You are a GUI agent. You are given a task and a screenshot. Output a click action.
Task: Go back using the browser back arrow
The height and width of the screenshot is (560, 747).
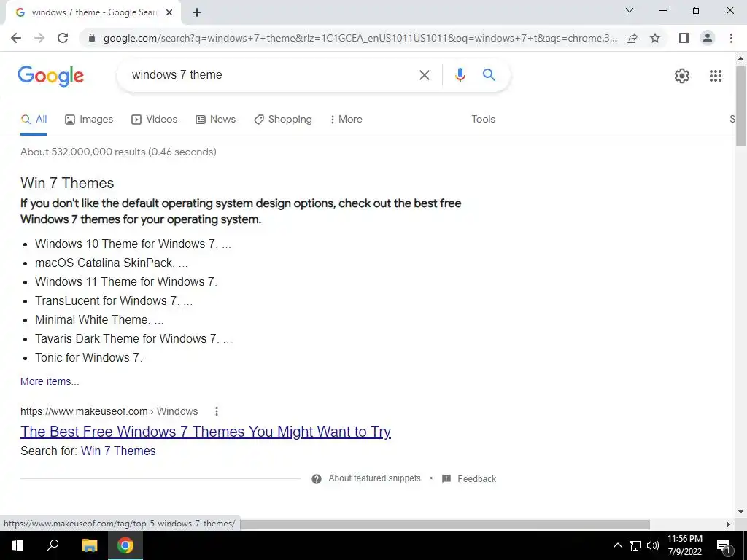[x=16, y=38]
